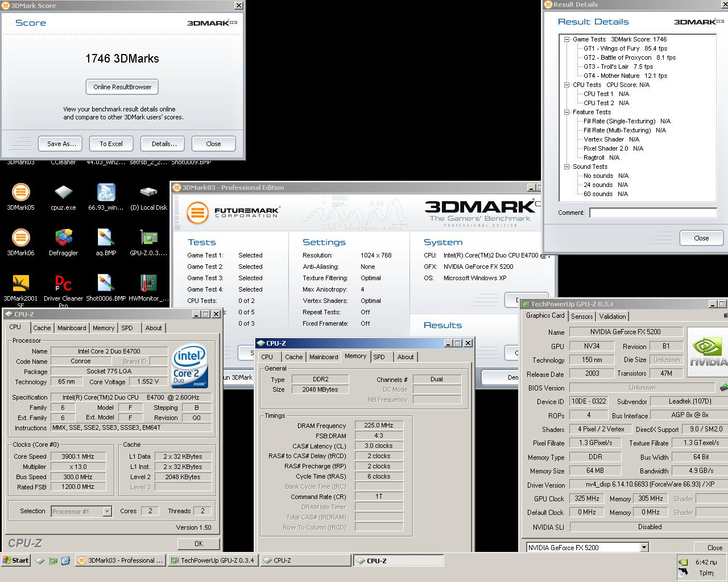Open the SPD tab in left CPU-Z
728x582 pixels.
127,328
